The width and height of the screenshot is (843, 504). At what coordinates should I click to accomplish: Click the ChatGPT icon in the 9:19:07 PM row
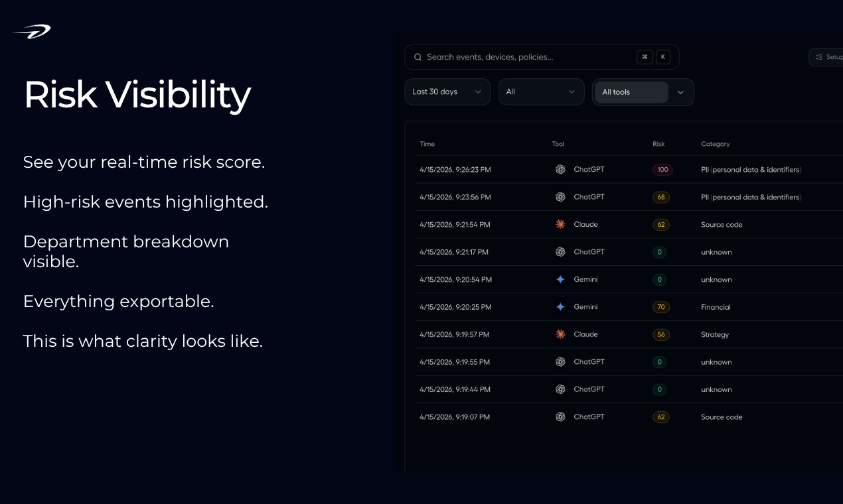coord(560,417)
